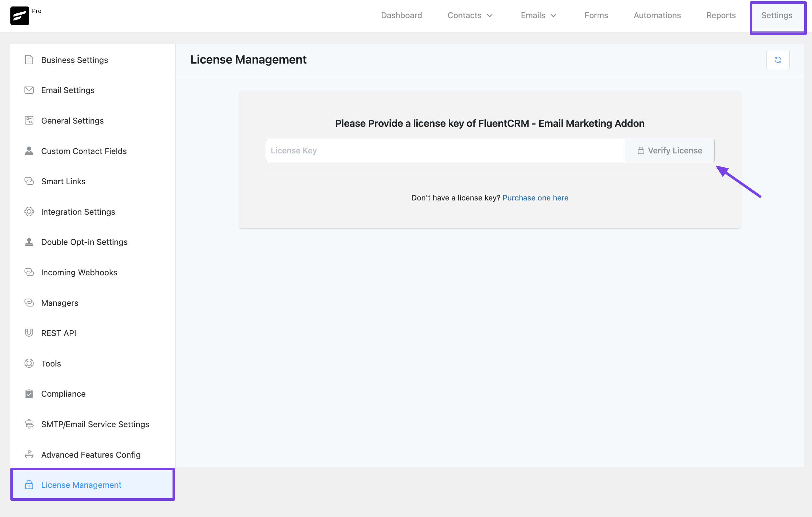Select License Management in sidebar
This screenshot has height=517, width=812.
click(x=93, y=485)
